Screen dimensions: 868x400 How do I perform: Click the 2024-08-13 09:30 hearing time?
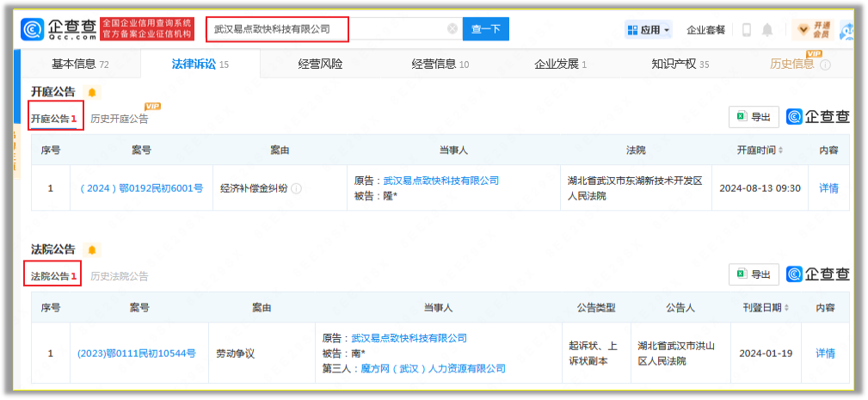pos(760,188)
